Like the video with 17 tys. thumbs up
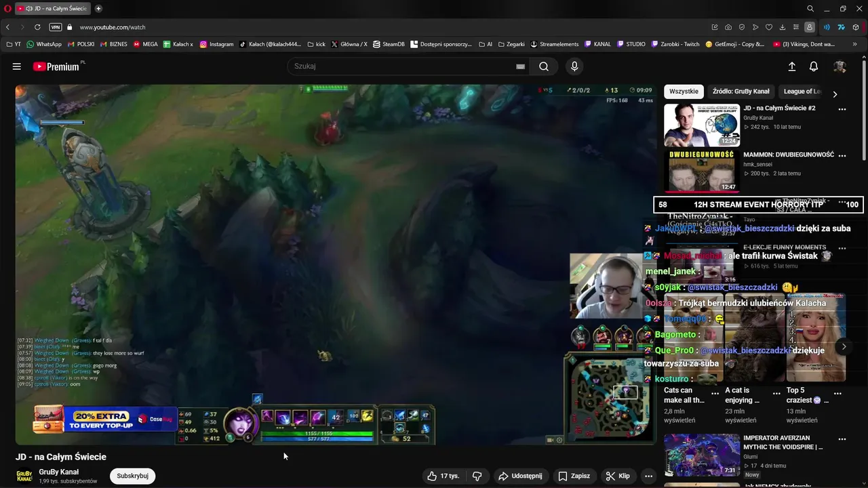The height and width of the screenshot is (488, 868). (x=443, y=476)
